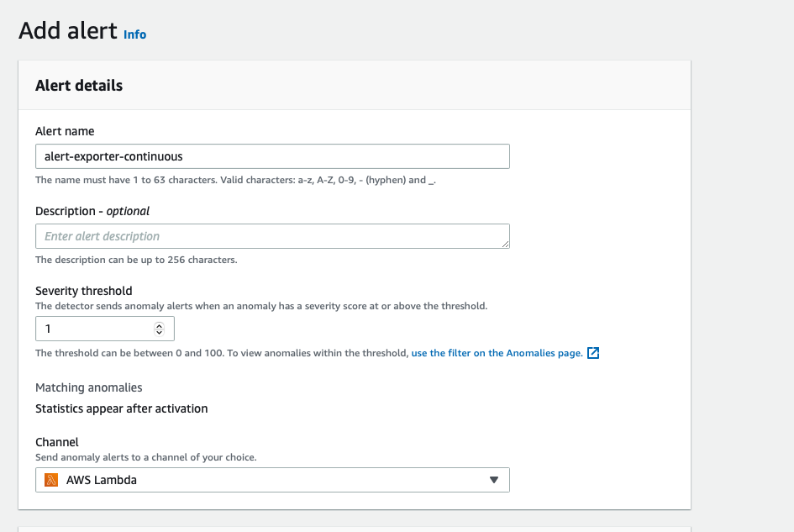This screenshot has width=794, height=532.
Task: Click the Severity threshold number field
Action: 105,329
